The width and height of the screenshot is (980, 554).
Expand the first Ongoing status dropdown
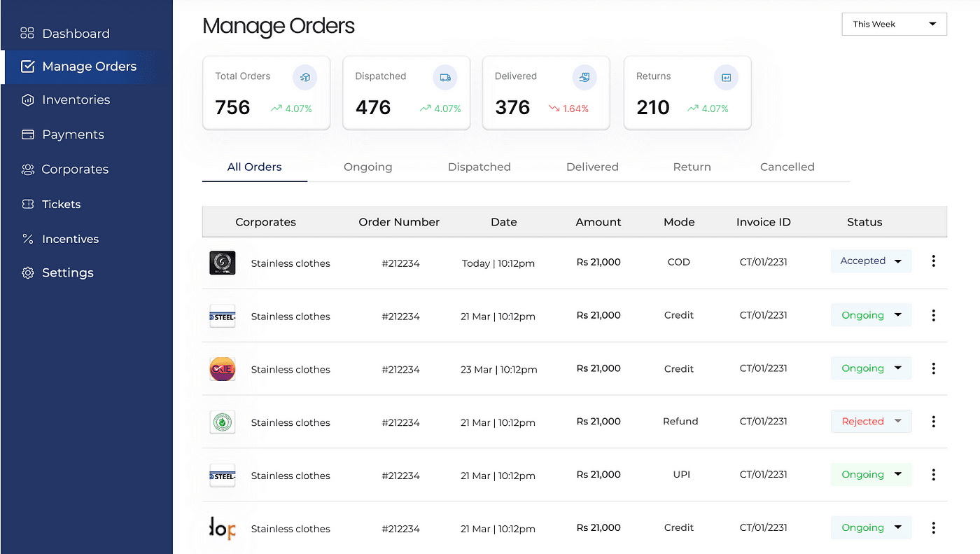(871, 315)
